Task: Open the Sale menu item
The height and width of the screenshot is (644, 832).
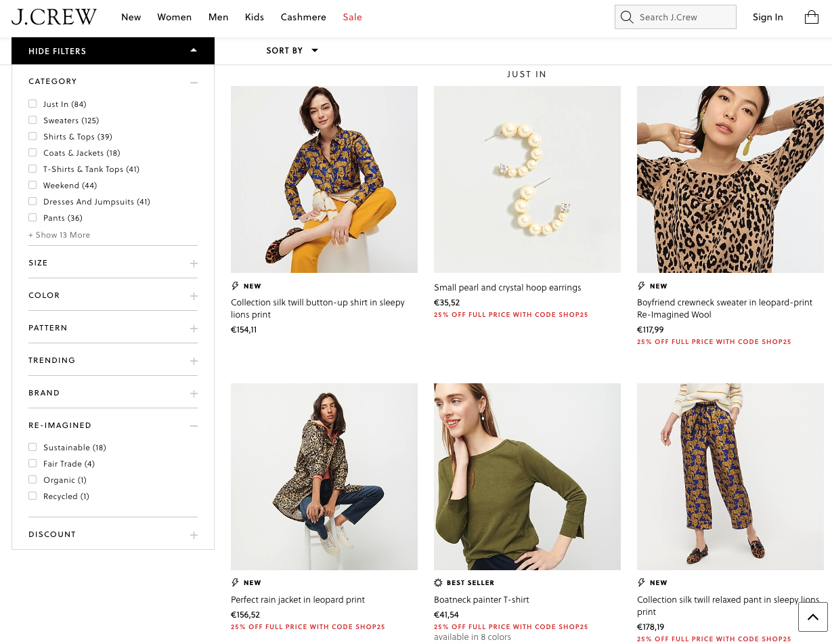Action: tap(352, 17)
